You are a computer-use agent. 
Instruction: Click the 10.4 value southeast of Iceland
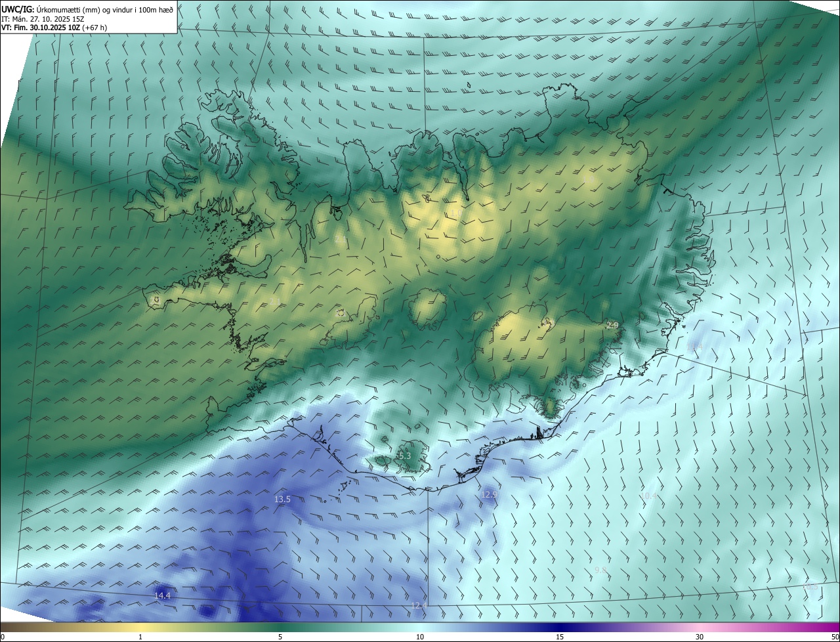click(648, 496)
